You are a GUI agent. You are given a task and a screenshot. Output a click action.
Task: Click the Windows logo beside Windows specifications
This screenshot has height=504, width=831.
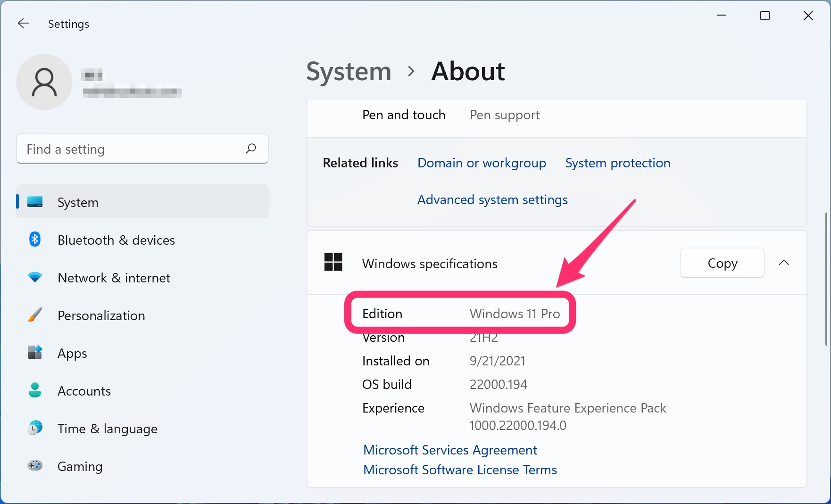[x=333, y=263]
